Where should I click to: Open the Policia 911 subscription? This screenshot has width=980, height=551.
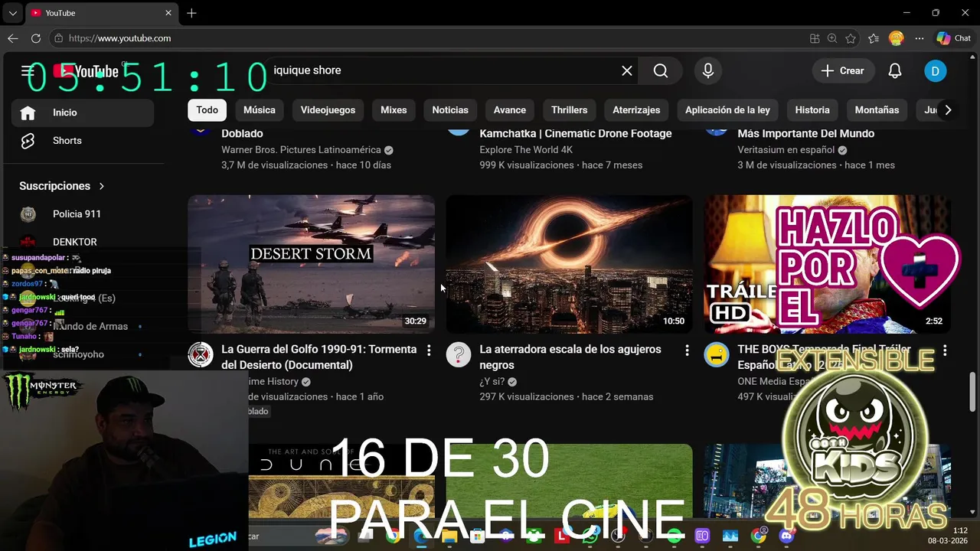[83, 214]
